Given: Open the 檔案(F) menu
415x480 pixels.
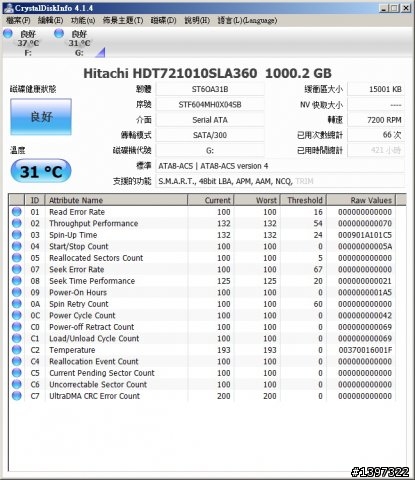Looking at the screenshot, I should (x=18, y=20).
